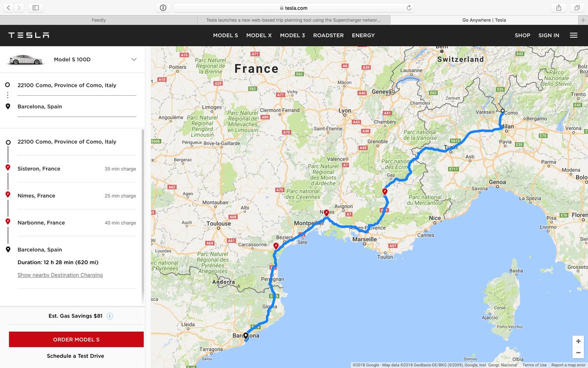Click the 40 min charge label
The image size is (588, 368).
[x=120, y=223]
